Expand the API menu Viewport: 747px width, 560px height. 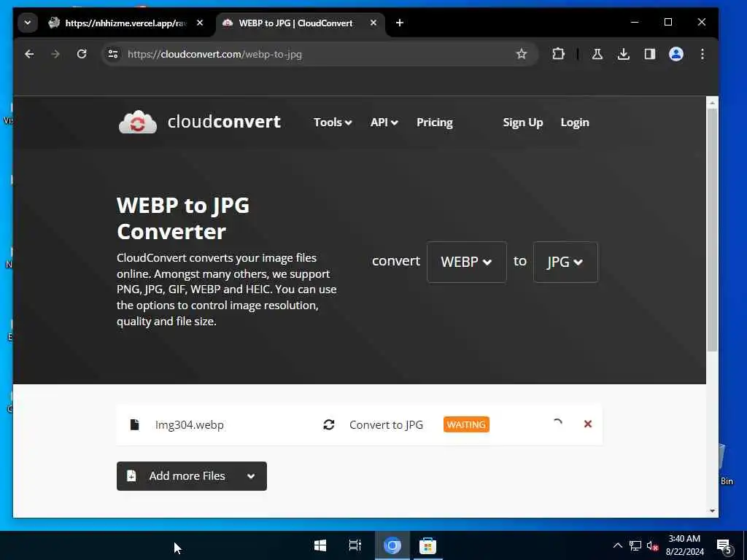coord(384,122)
